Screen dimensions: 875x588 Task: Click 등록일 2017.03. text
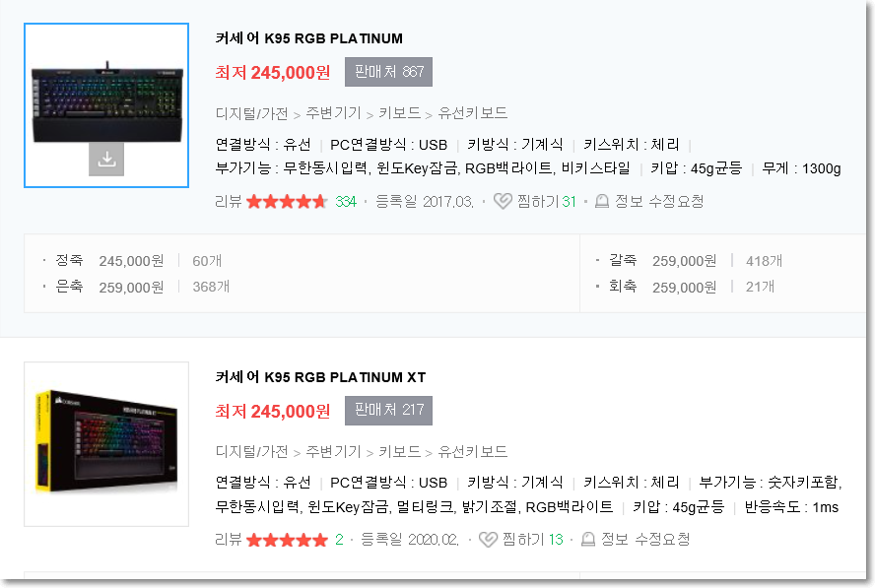point(425,201)
